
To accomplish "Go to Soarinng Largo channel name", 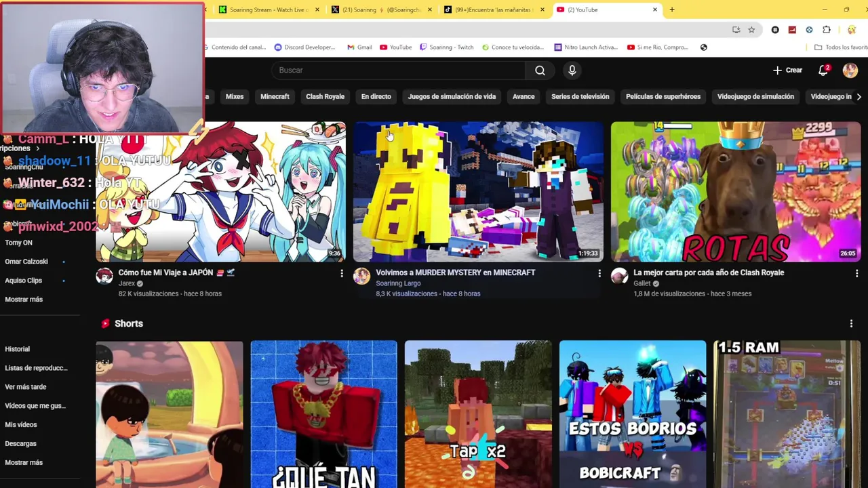I will [398, 283].
